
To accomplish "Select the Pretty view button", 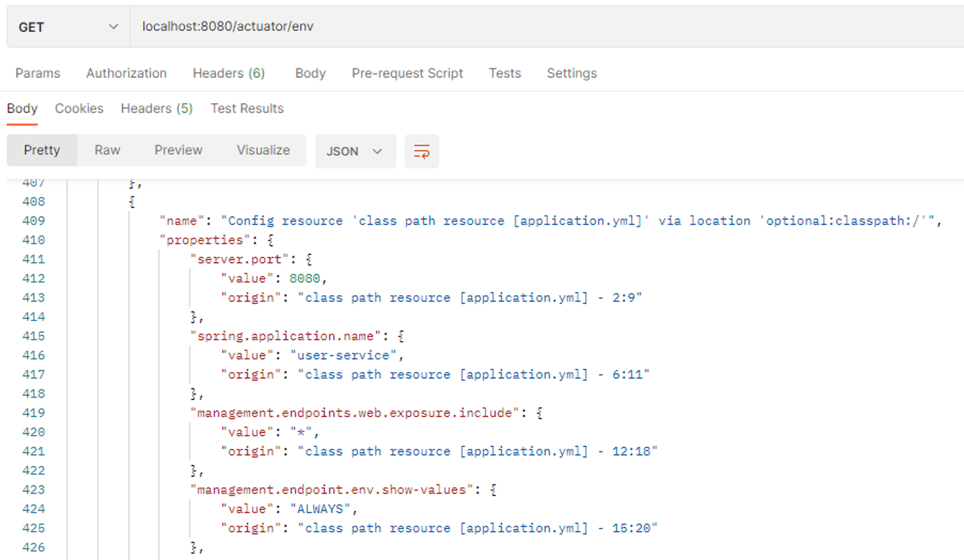I will coord(42,150).
